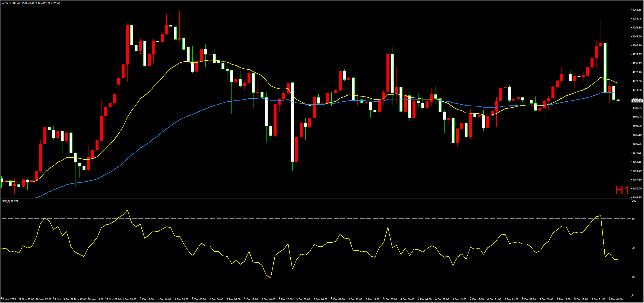Click the current price label 4207.60
This screenshot has width=644, height=303.
click(637, 101)
